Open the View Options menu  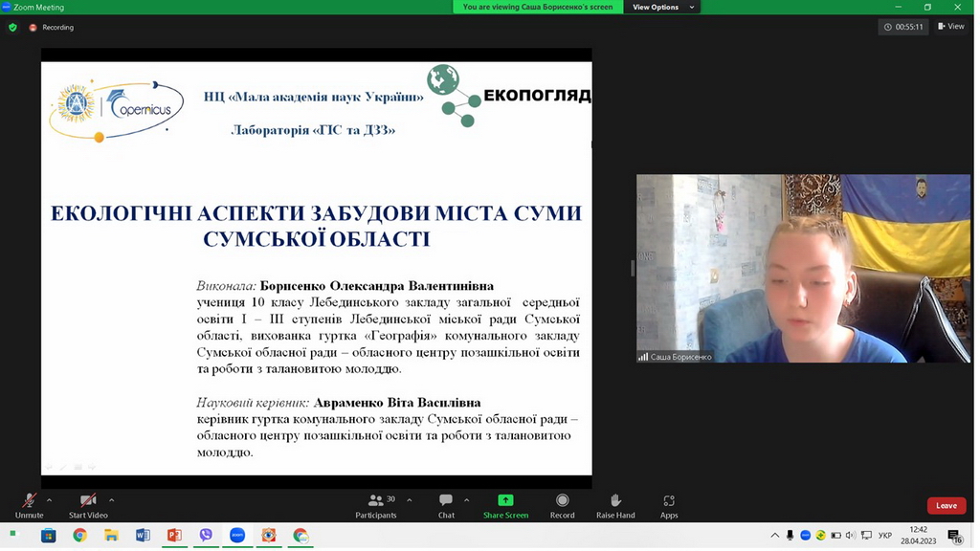coord(661,7)
